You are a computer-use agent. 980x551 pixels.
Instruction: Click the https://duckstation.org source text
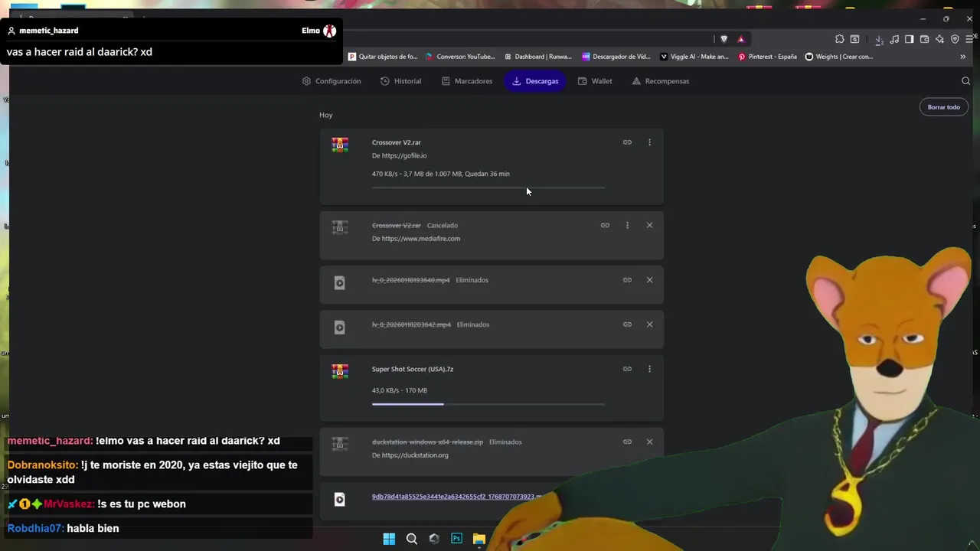[x=415, y=455]
